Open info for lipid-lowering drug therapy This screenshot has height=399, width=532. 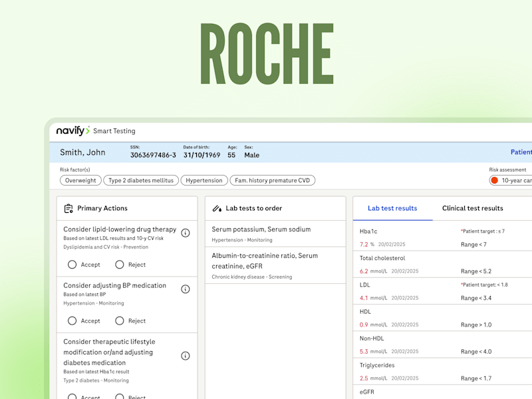tap(186, 233)
